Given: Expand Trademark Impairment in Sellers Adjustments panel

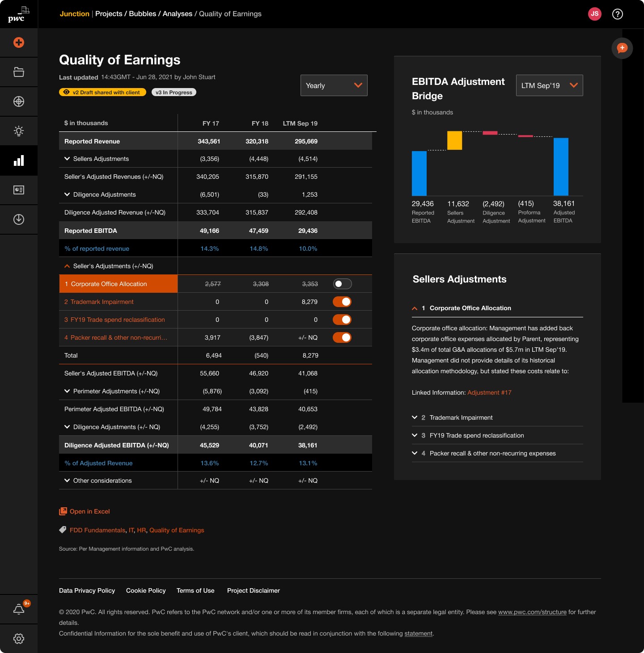Looking at the screenshot, I should pos(415,417).
